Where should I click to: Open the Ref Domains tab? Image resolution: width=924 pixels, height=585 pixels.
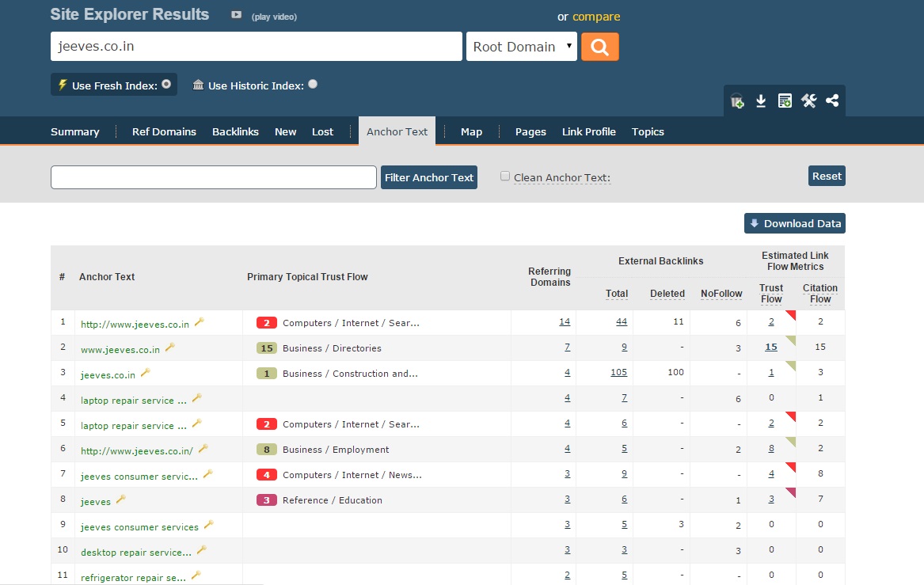tap(164, 132)
